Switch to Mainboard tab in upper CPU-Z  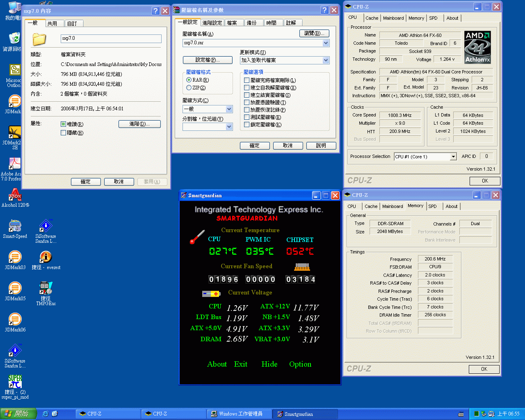(x=393, y=18)
